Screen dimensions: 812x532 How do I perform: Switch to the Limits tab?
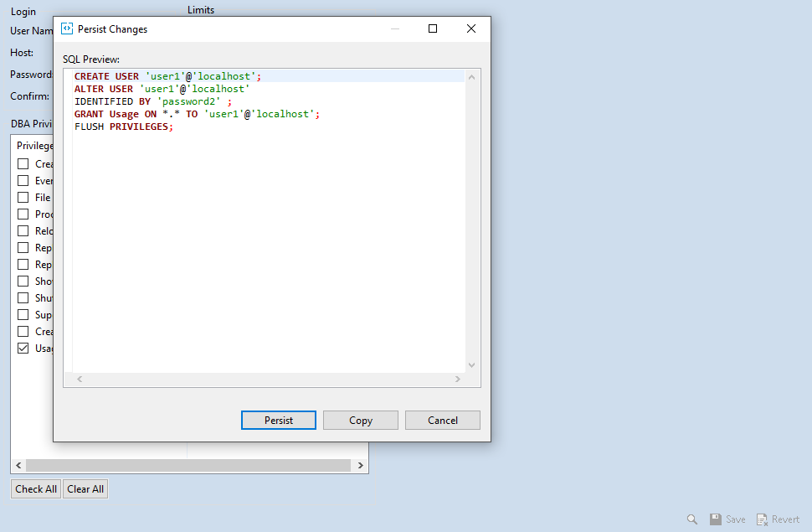tap(201, 9)
